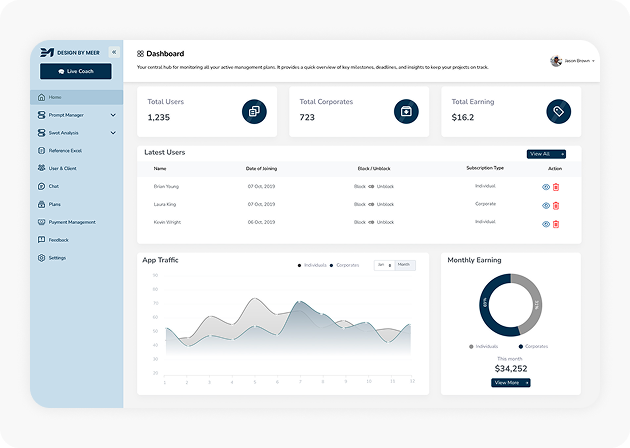View Kevin Wright with eye icon
The image size is (630, 448).
[x=546, y=224]
